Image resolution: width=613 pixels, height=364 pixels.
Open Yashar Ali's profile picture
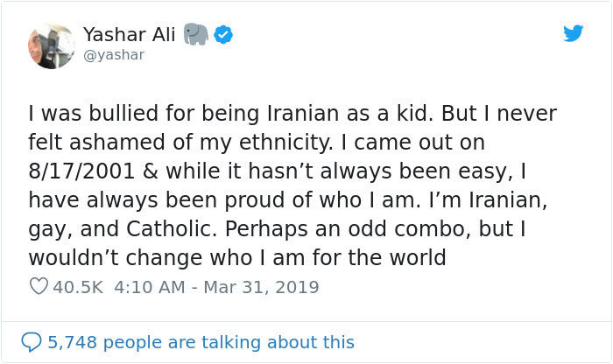click(50, 45)
